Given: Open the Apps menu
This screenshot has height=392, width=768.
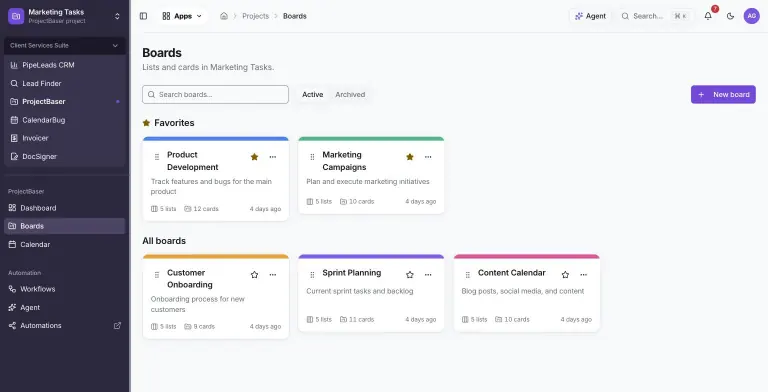Looking at the screenshot, I should point(182,16).
